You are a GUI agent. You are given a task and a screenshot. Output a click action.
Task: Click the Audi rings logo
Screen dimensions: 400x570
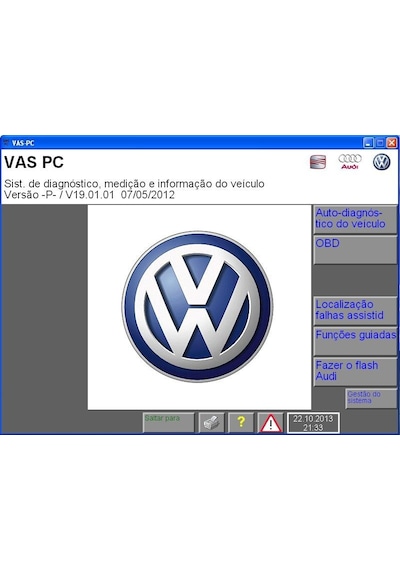[350, 161]
